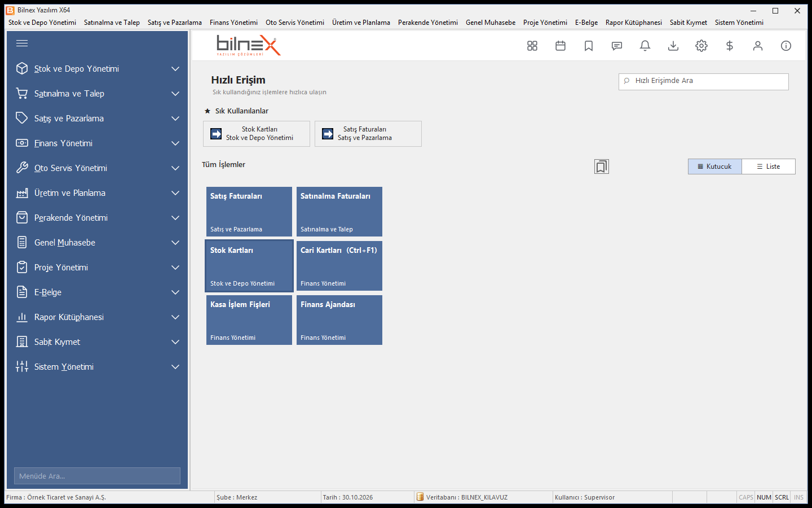
Task: Click the Veritabanı database icon in status bar
Action: pyautogui.click(x=420, y=497)
